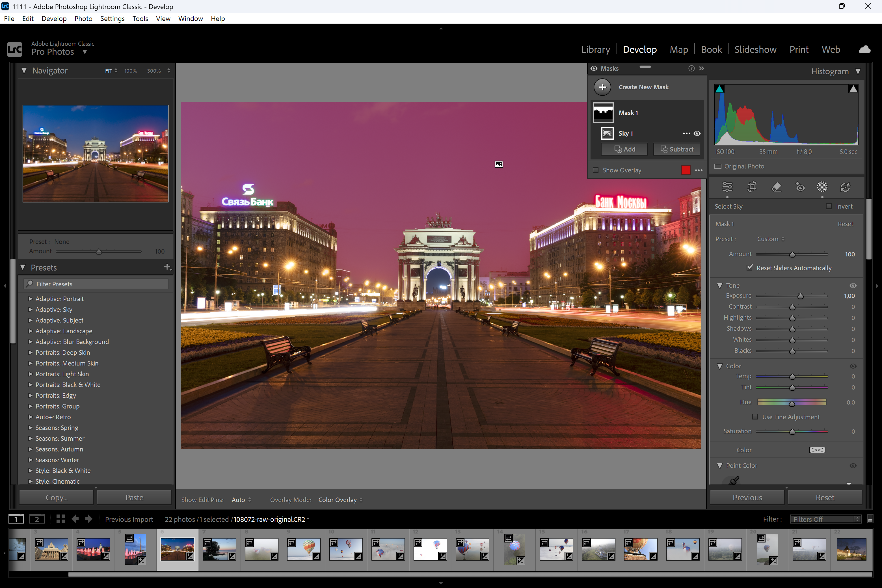882x588 pixels.
Task: Click the Copy... settings button
Action: tap(56, 498)
